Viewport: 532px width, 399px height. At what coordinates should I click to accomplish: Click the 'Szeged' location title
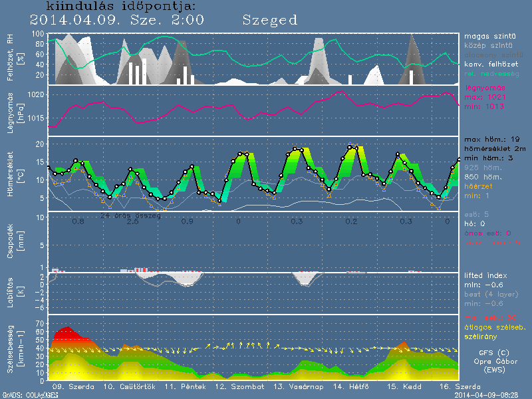(x=269, y=20)
